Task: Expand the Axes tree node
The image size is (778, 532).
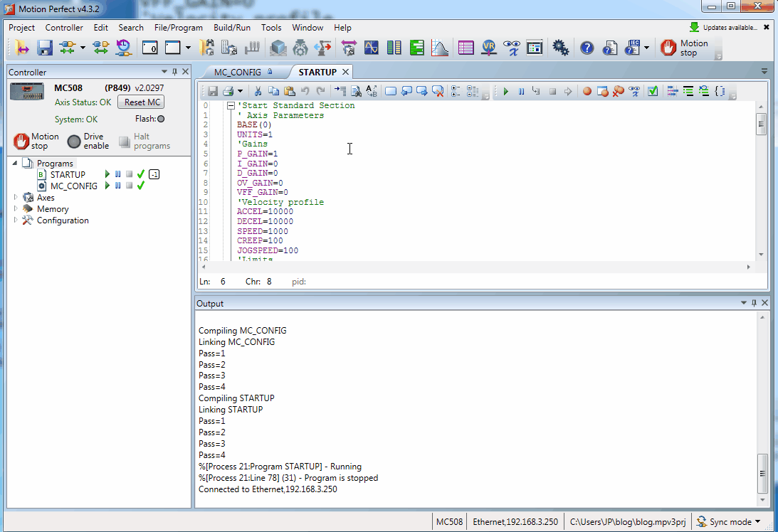Action: click(16, 197)
